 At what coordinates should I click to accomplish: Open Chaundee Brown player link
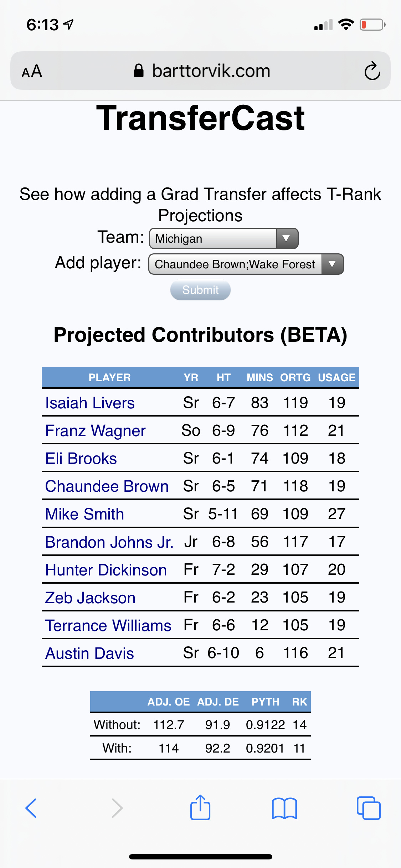(107, 486)
